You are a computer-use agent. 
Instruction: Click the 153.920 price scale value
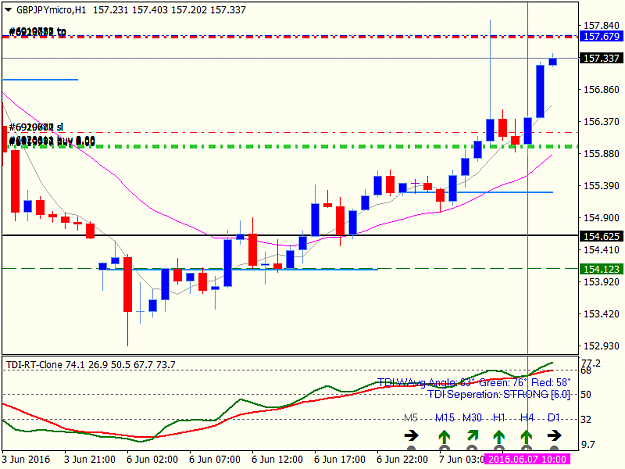[601, 282]
